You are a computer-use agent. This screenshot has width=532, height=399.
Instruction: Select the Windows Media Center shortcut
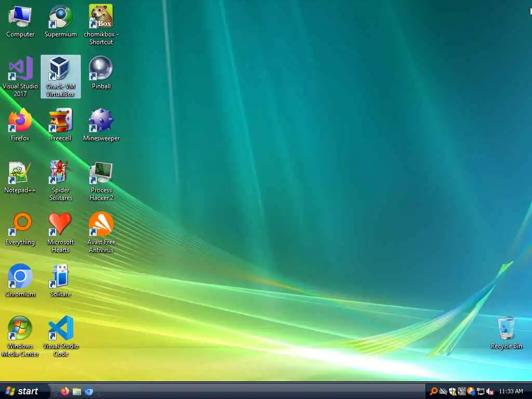[20, 336]
